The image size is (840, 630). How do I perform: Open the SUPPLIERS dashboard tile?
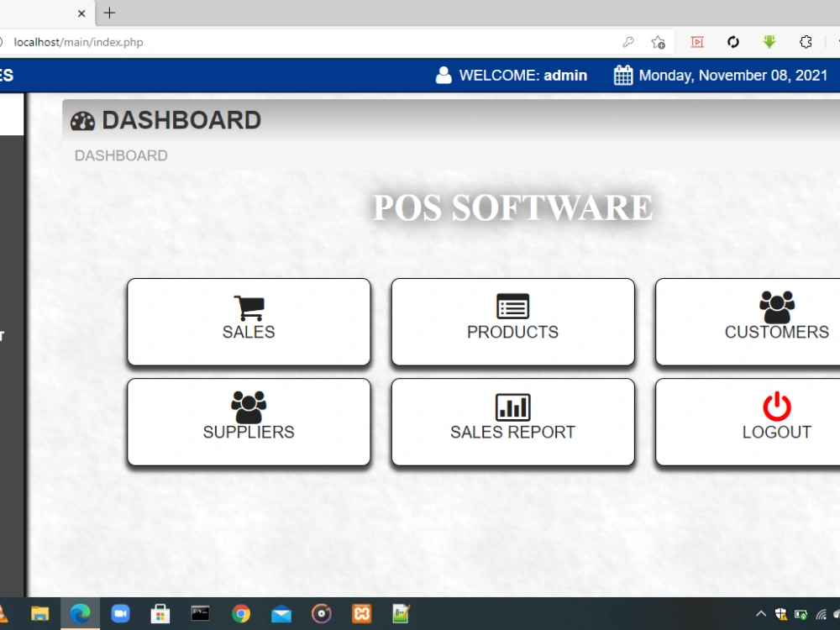coord(249,423)
